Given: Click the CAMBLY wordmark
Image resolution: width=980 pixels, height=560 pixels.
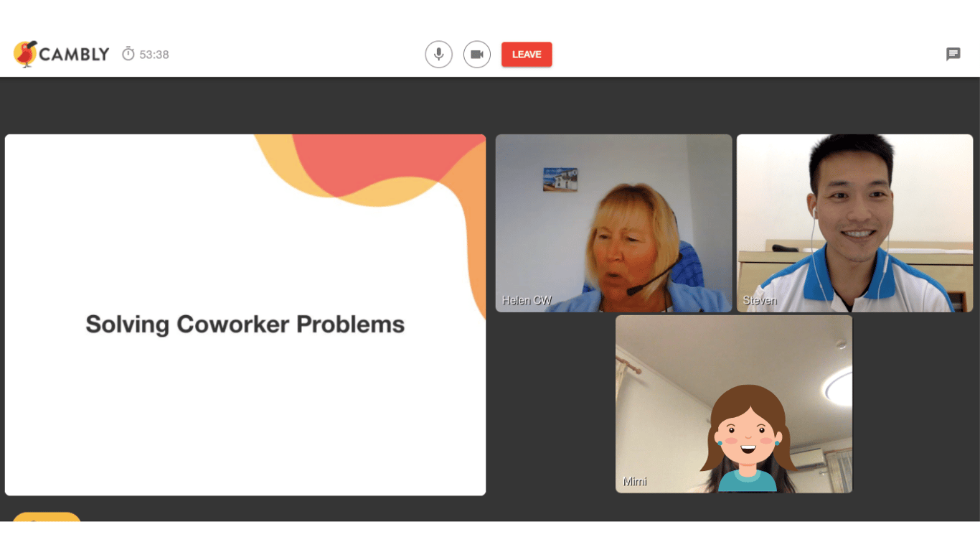Looking at the screenshot, I should point(74,55).
